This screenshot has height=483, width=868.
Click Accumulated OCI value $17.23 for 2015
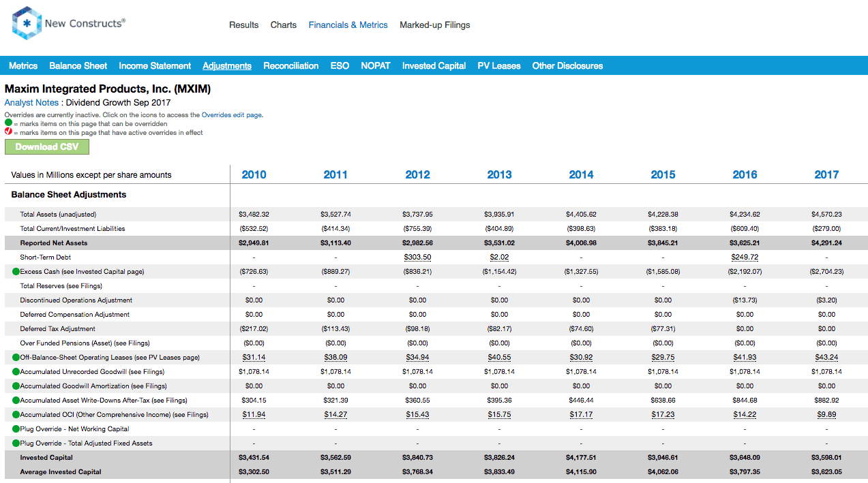(x=663, y=415)
